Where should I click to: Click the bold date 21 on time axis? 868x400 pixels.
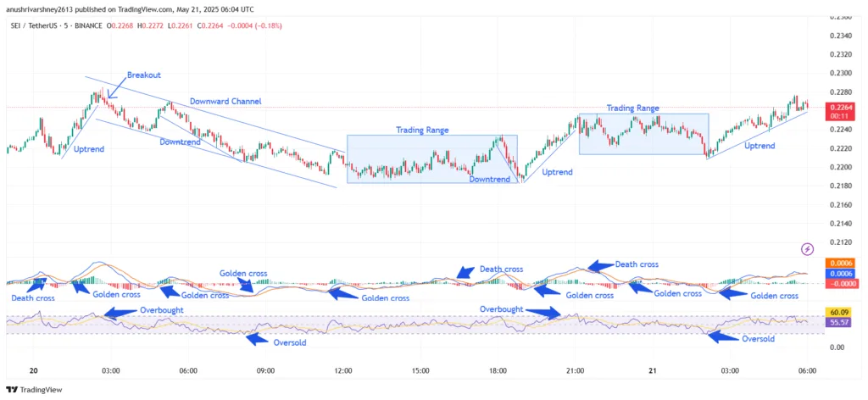653,369
